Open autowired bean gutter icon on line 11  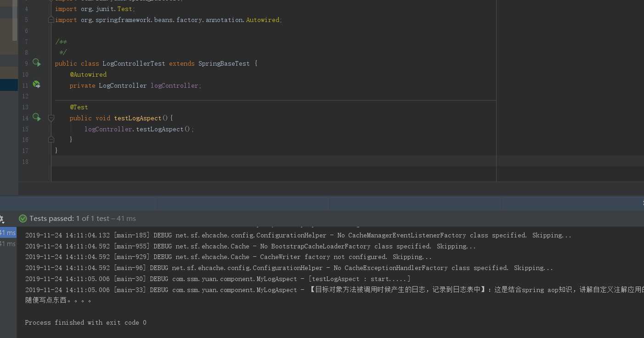(36, 84)
